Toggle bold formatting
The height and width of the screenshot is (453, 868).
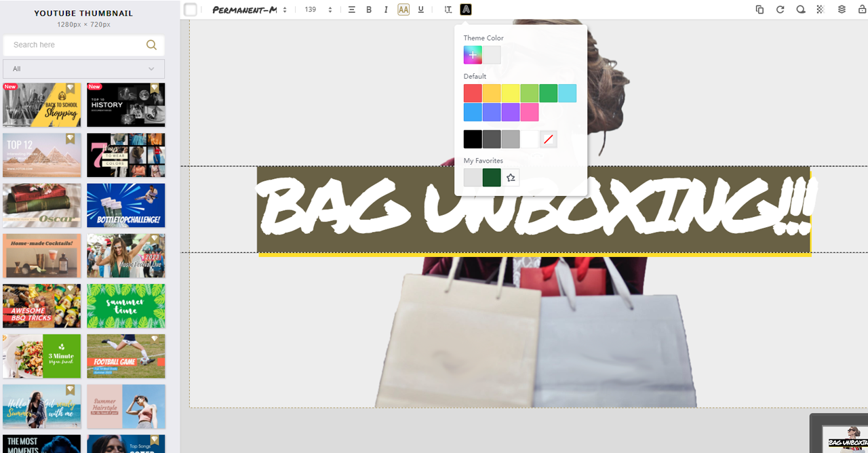pos(369,9)
